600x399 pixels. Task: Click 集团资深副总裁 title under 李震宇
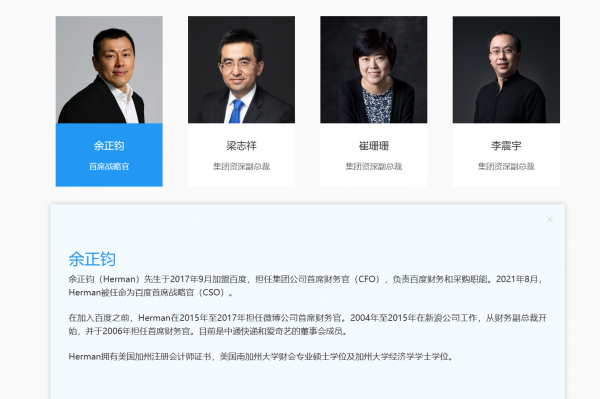506,166
